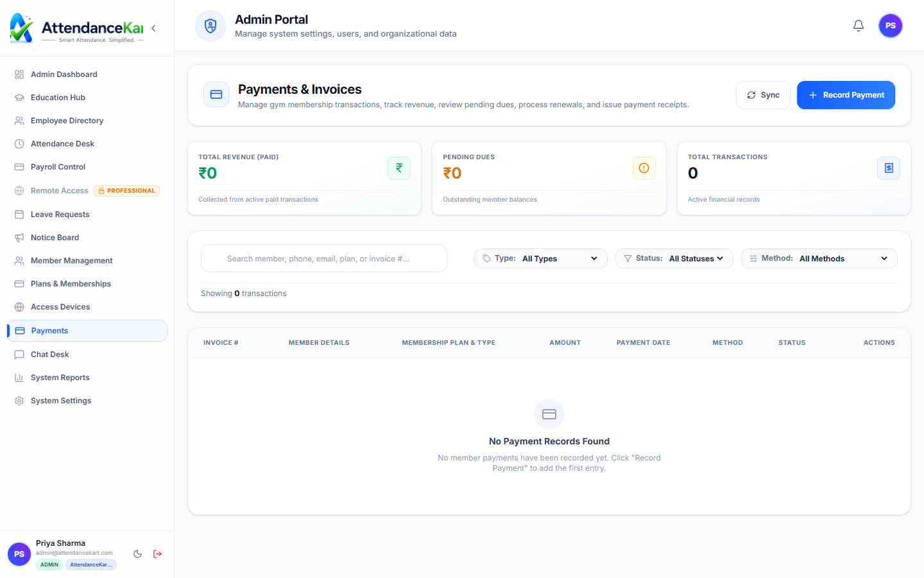Toggle dark mode with the moon icon
Viewport: 924px width, 578px height.
pos(137,554)
